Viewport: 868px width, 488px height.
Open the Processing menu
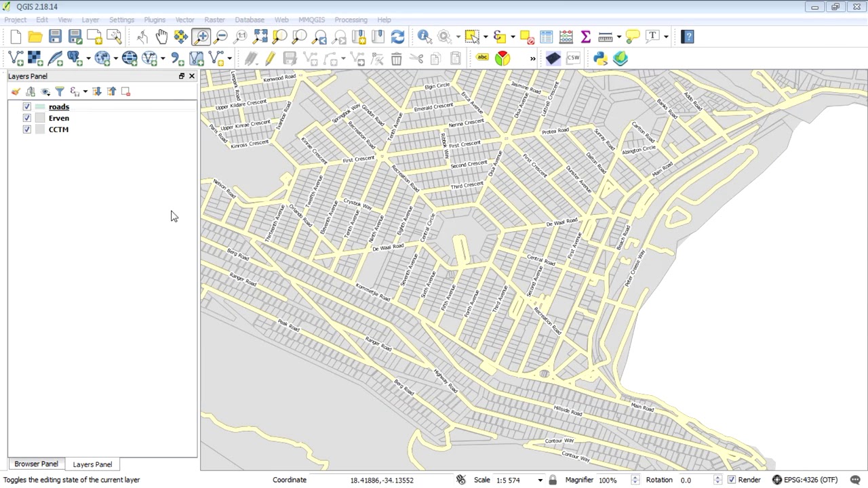(x=351, y=20)
